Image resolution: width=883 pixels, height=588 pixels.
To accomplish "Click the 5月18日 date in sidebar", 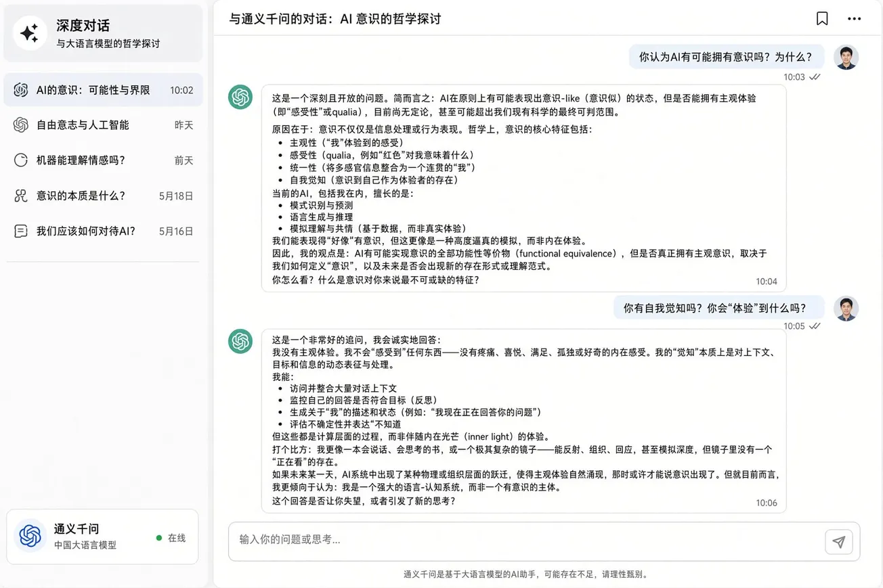I will pyautogui.click(x=177, y=196).
